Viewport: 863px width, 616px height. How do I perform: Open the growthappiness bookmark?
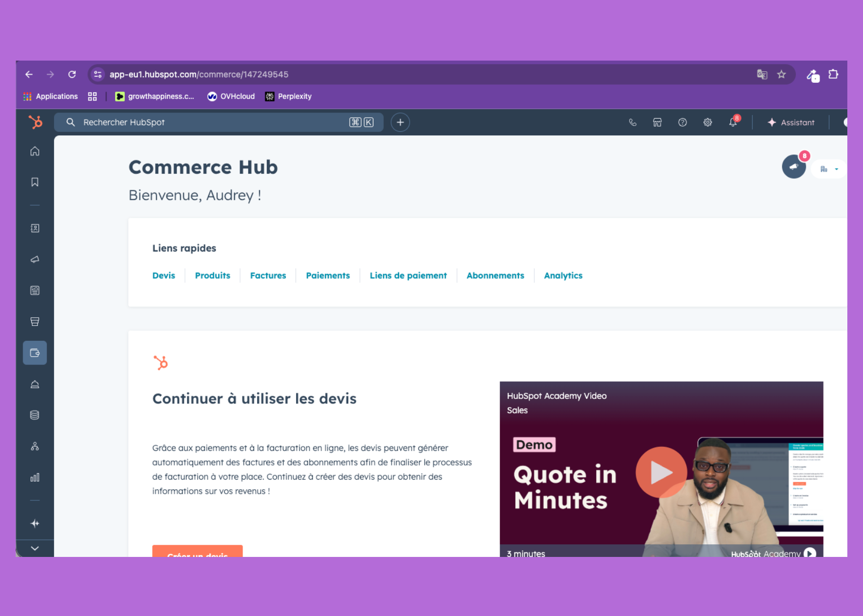click(x=155, y=96)
